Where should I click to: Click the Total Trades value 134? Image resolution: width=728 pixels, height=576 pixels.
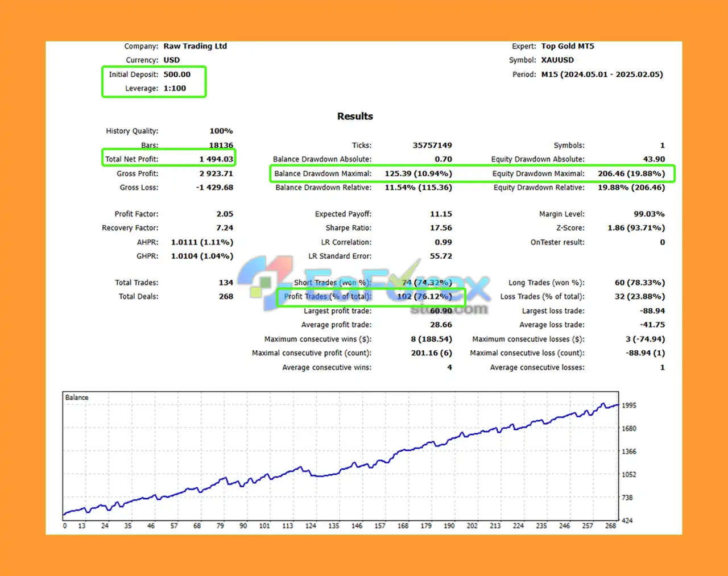(226, 283)
